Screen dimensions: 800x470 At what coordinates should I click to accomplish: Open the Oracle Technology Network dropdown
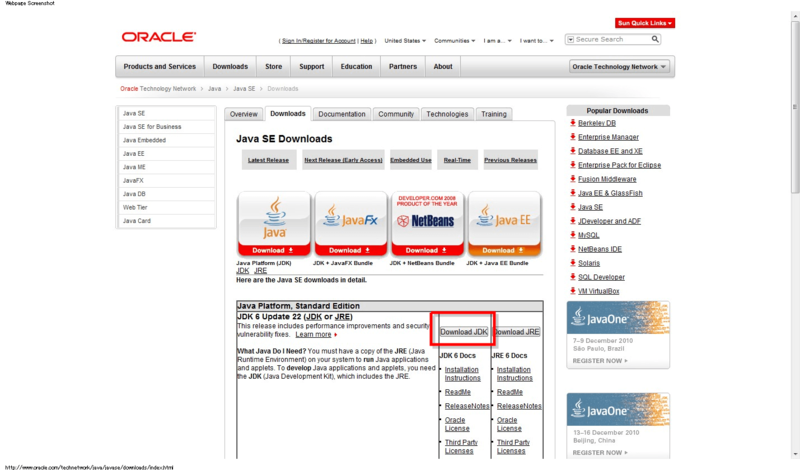[x=618, y=67]
